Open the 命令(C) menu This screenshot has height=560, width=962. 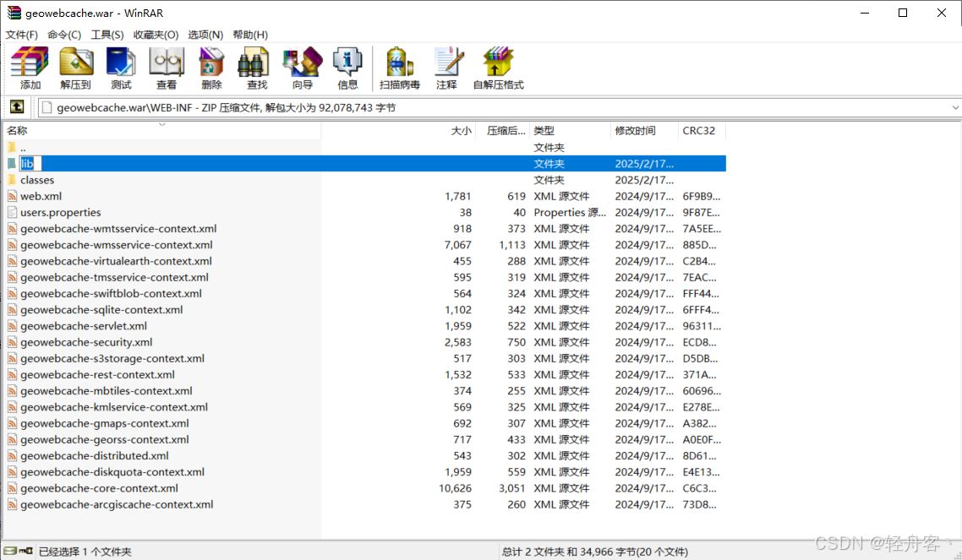(x=64, y=35)
